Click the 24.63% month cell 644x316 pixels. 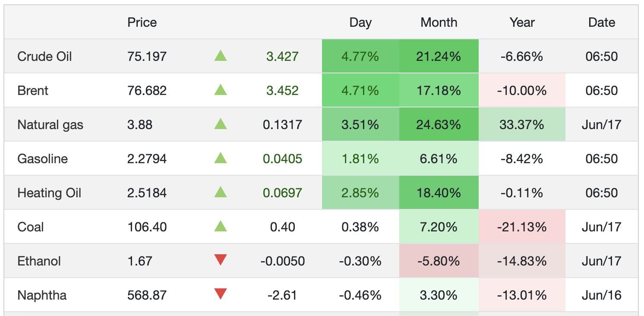point(439,124)
